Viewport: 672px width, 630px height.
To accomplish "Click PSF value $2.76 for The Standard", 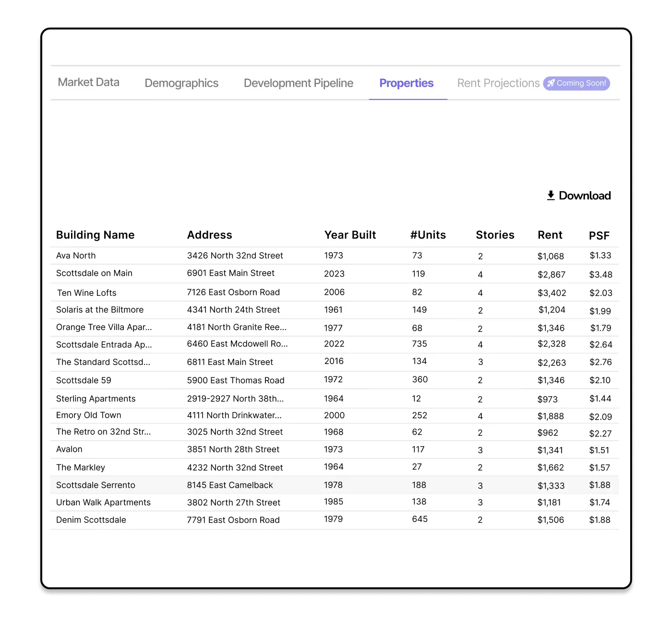I will 600,362.
